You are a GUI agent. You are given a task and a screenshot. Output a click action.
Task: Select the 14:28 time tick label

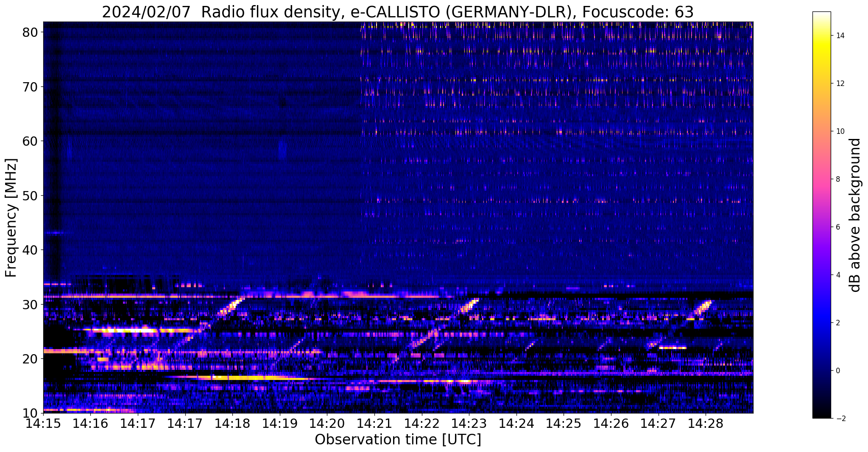[x=706, y=424]
